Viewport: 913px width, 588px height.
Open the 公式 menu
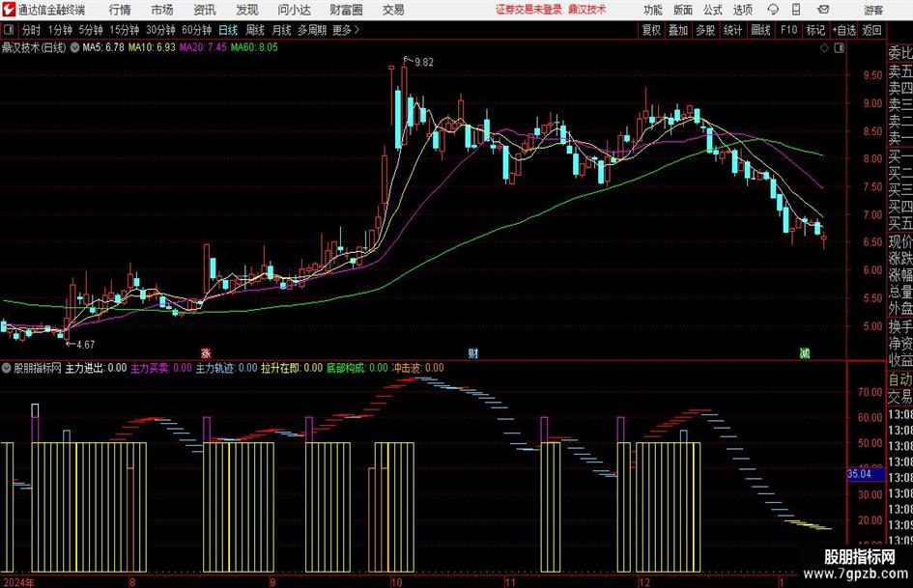(713, 10)
